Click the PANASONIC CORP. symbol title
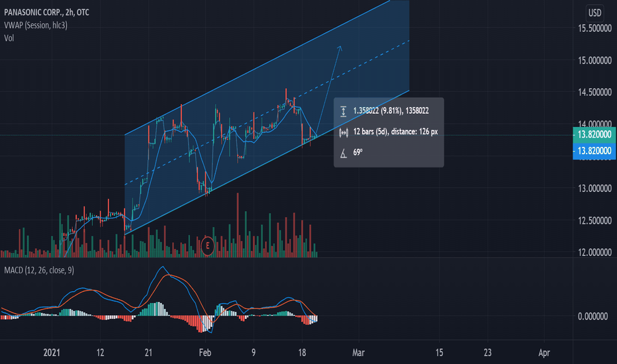This screenshot has width=617, height=364. pyautogui.click(x=46, y=13)
